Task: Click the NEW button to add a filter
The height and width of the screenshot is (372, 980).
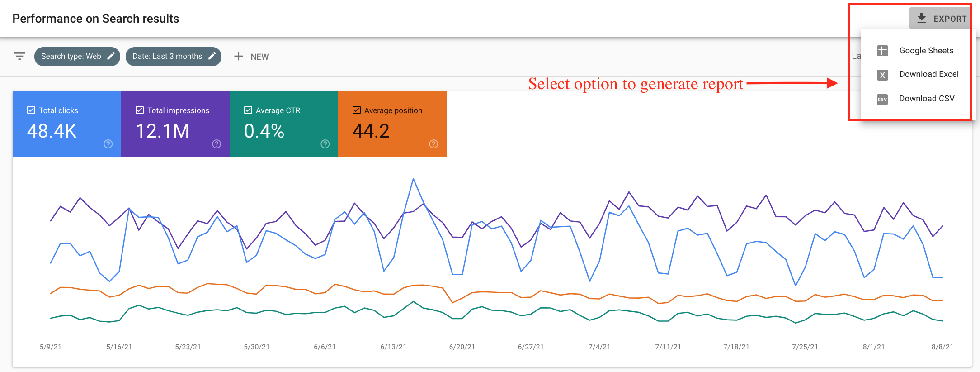Action: tap(251, 56)
